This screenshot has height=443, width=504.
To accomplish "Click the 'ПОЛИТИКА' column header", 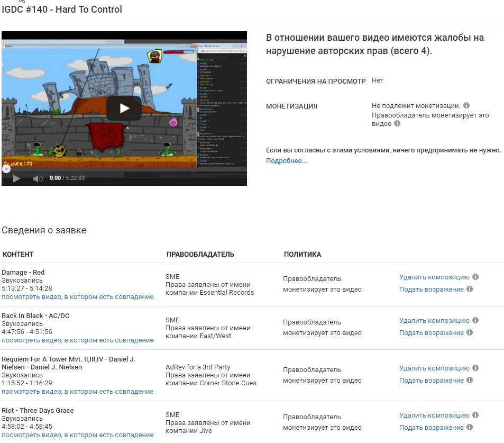I will point(303,255).
